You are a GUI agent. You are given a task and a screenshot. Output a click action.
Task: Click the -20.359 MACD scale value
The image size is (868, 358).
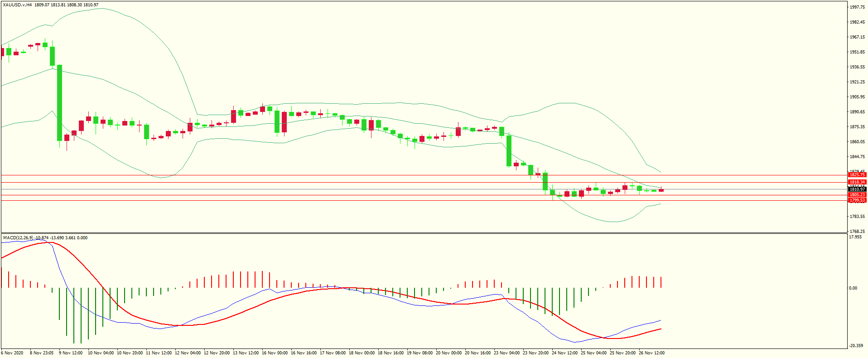click(x=856, y=346)
